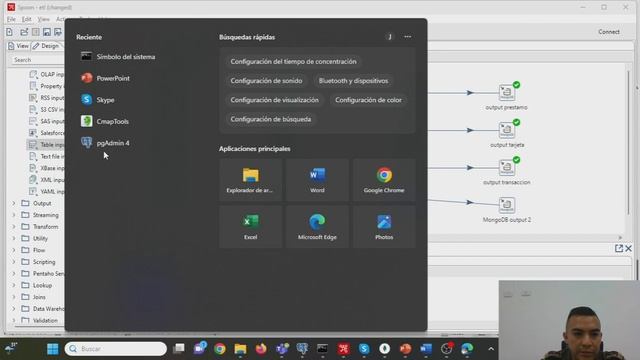The height and width of the screenshot is (360, 640).
Task: Open Spoon's View menu
Action: click(x=43, y=19)
